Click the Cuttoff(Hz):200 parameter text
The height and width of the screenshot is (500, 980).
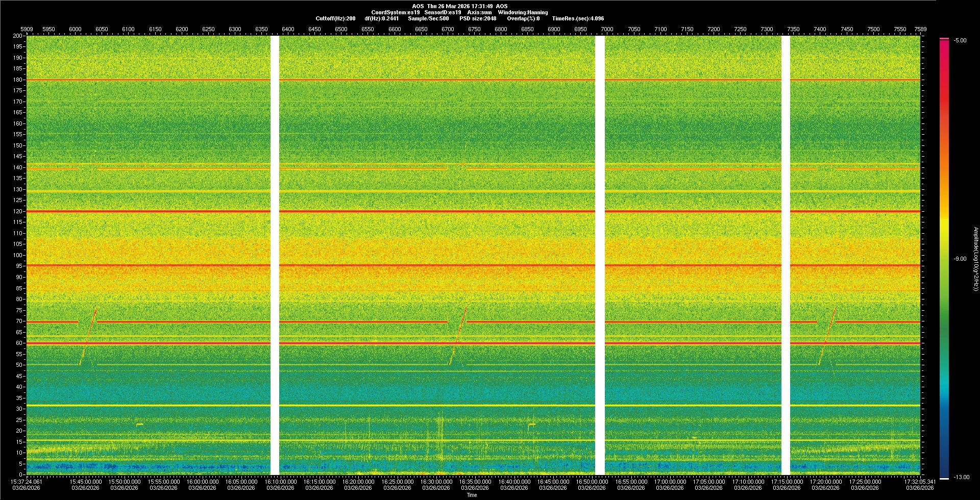click(x=335, y=18)
